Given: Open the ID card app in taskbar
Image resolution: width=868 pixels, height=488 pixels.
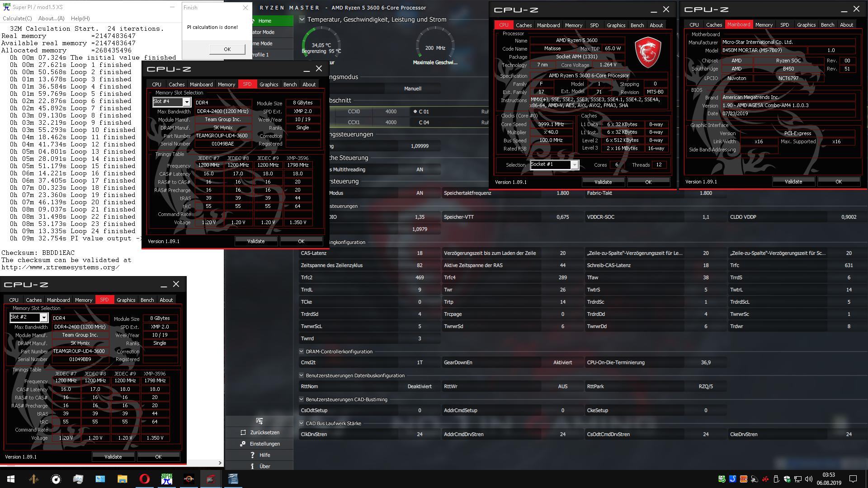Looking at the screenshot, I should tap(100, 479).
